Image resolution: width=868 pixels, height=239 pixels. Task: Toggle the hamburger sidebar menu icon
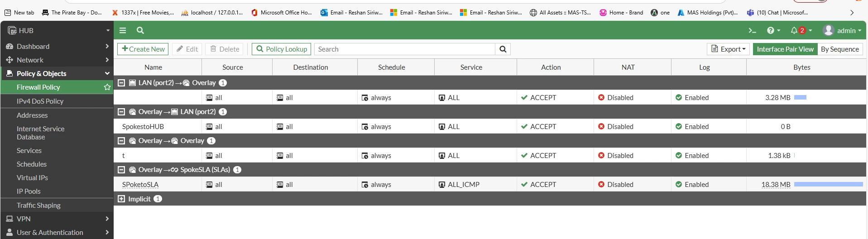[x=123, y=30]
